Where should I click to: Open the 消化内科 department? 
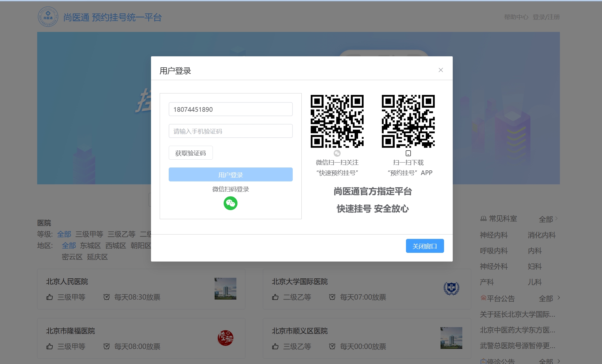click(542, 235)
